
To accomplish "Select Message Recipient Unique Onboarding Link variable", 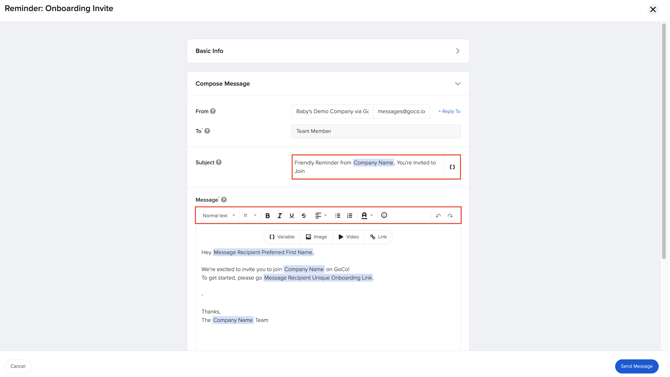I will click(318, 278).
